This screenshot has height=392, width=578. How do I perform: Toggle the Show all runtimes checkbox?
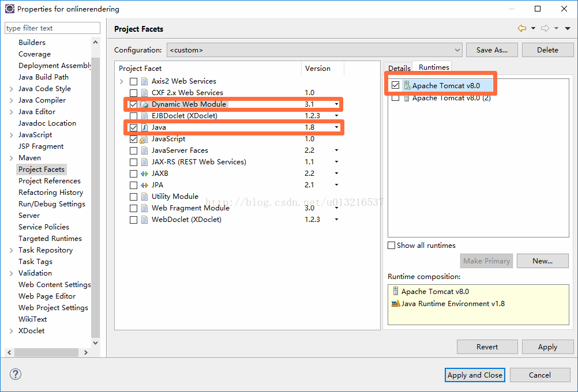coord(392,246)
